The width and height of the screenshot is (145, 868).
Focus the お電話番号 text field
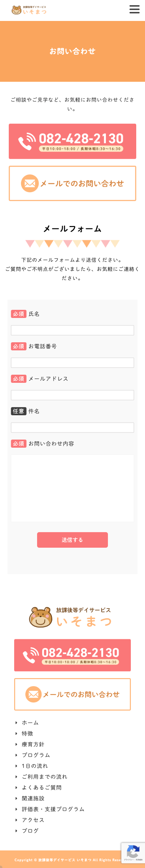tap(72, 363)
